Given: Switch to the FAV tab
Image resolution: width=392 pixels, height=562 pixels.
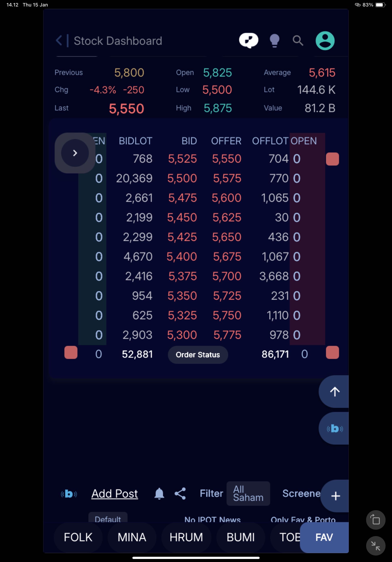Looking at the screenshot, I should 324,538.
